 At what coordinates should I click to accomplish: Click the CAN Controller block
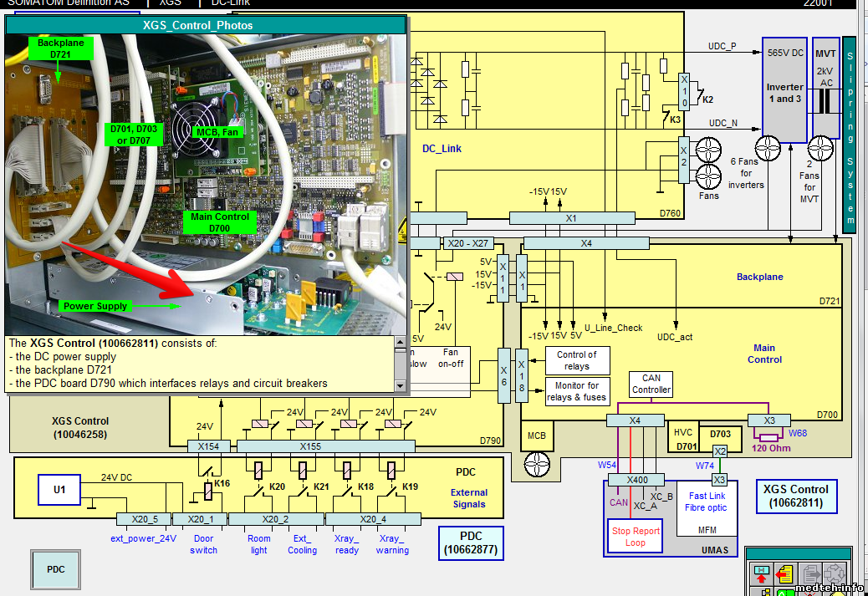point(651,385)
